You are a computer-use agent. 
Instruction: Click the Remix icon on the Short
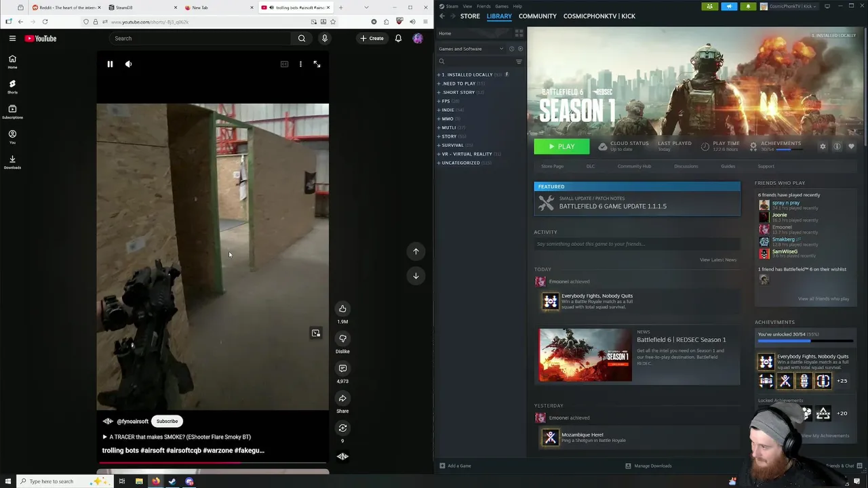click(x=342, y=428)
